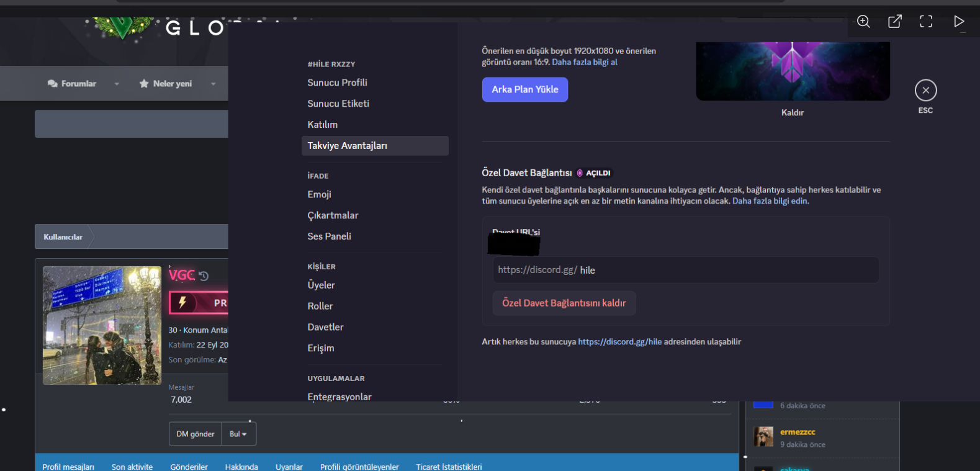Open Neler yeni in the navigation bar
This screenshot has width=980, height=471.
click(173, 84)
